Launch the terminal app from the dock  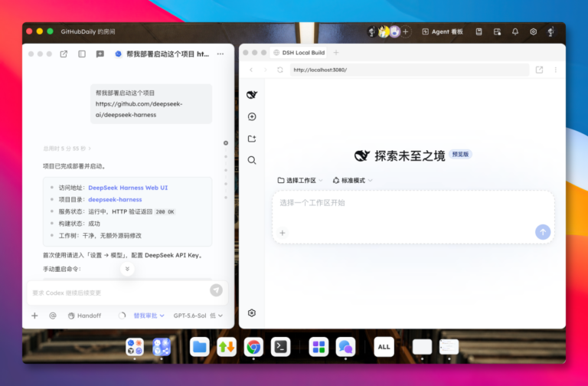click(x=280, y=347)
